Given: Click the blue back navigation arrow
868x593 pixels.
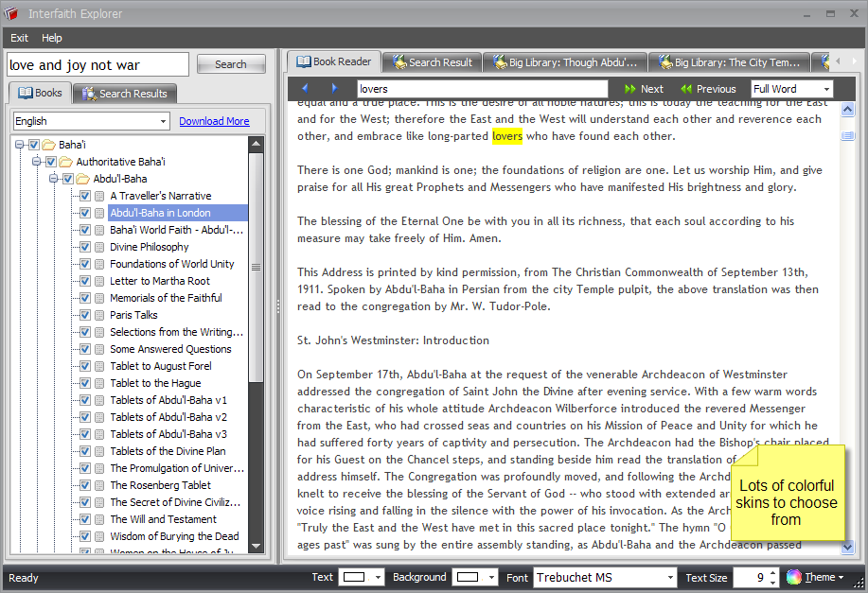Looking at the screenshot, I should pyautogui.click(x=305, y=89).
